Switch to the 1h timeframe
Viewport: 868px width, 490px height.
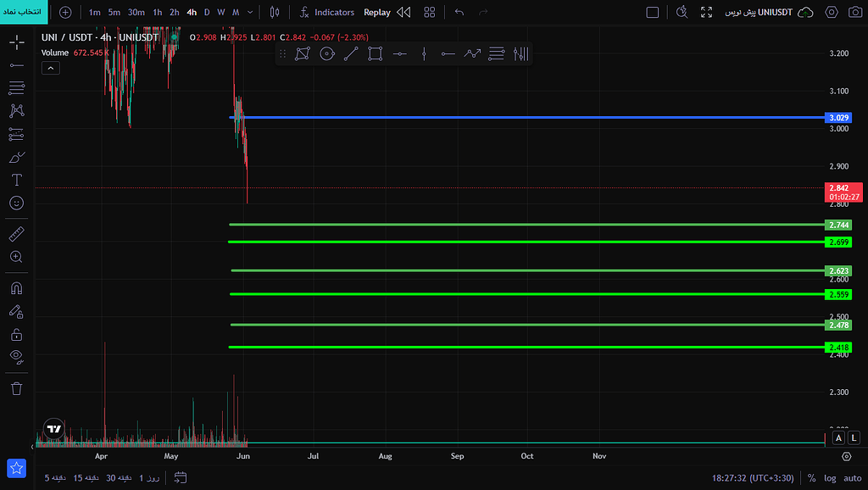pos(157,12)
